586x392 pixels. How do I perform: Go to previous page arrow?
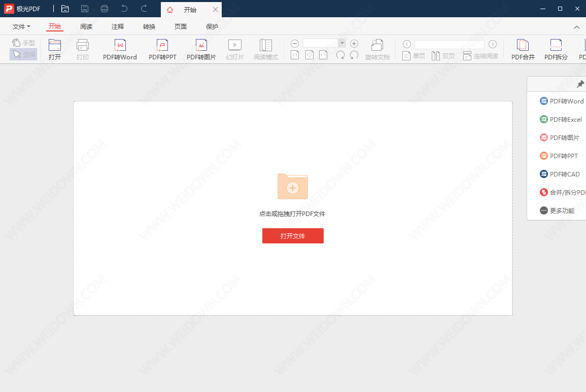click(x=407, y=44)
